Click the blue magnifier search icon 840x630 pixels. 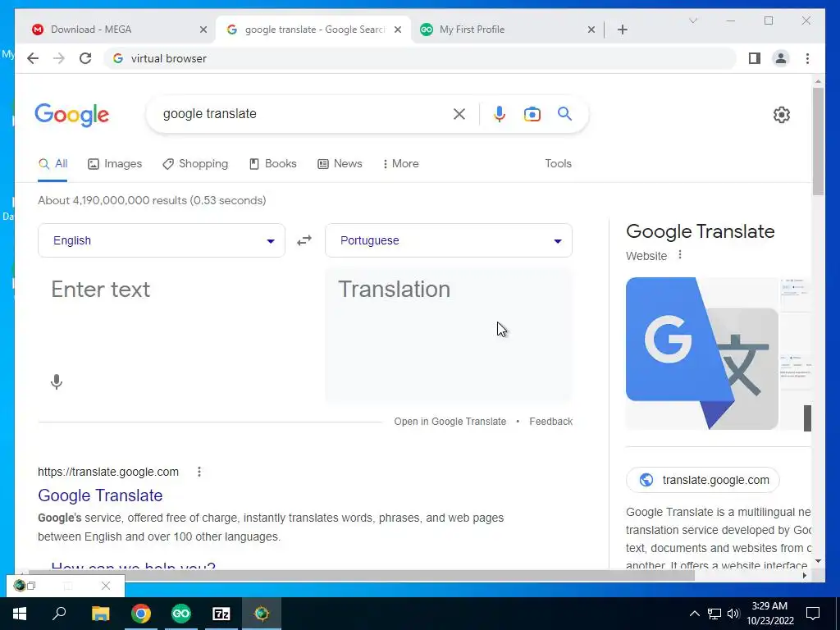click(564, 113)
